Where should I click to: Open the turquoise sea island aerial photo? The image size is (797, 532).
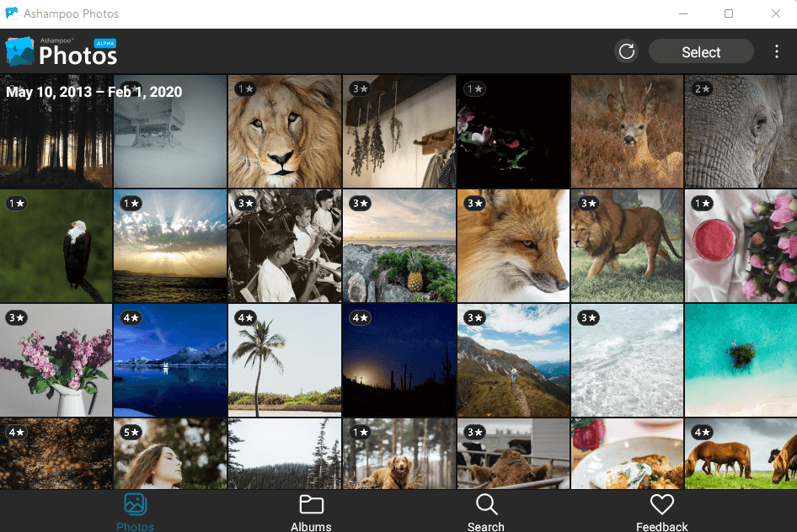click(741, 360)
